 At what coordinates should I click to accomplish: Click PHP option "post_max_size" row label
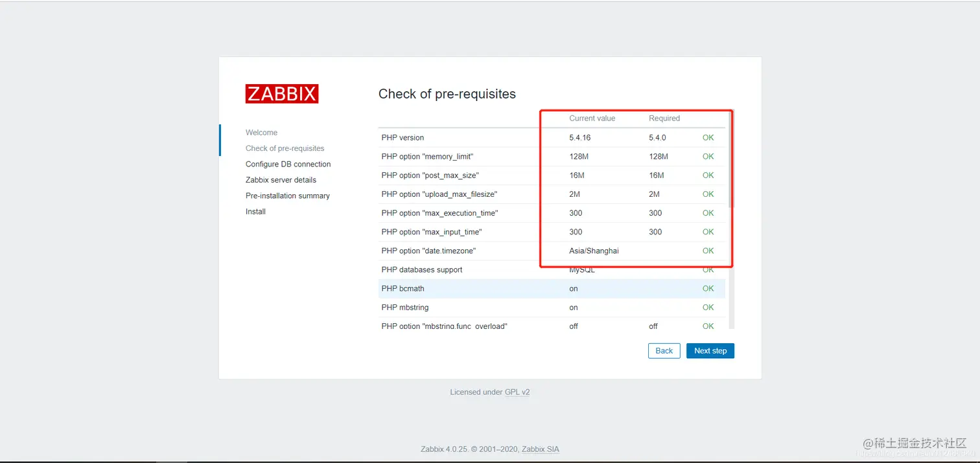[x=430, y=175]
